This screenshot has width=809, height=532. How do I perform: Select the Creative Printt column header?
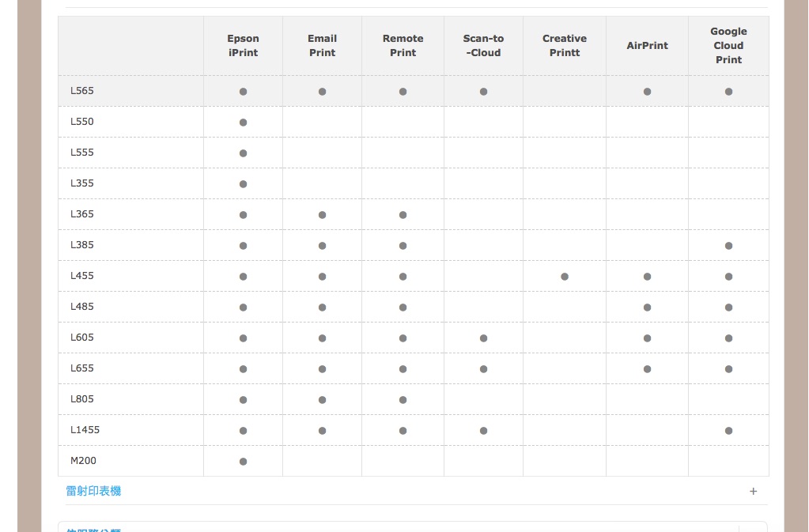(x=565, y=45)
